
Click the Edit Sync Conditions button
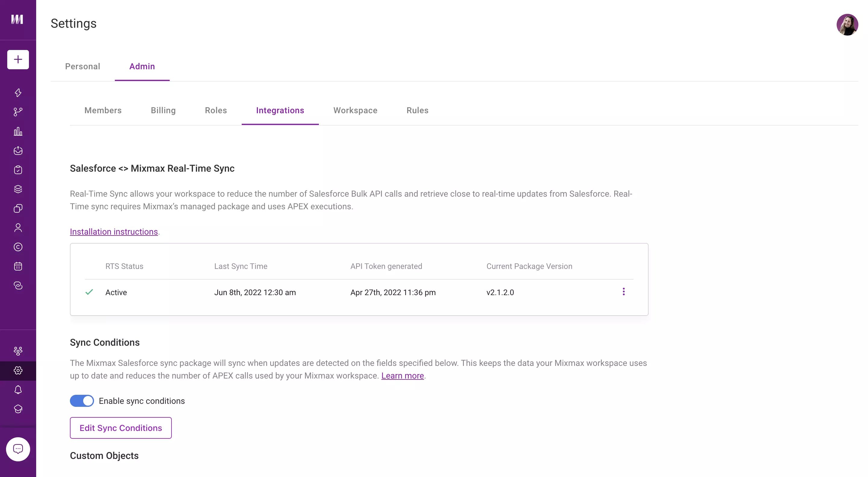(121, 428)
